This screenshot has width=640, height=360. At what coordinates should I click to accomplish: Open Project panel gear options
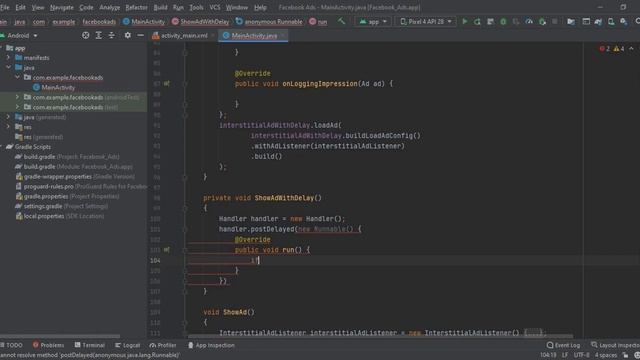point(128,36)
